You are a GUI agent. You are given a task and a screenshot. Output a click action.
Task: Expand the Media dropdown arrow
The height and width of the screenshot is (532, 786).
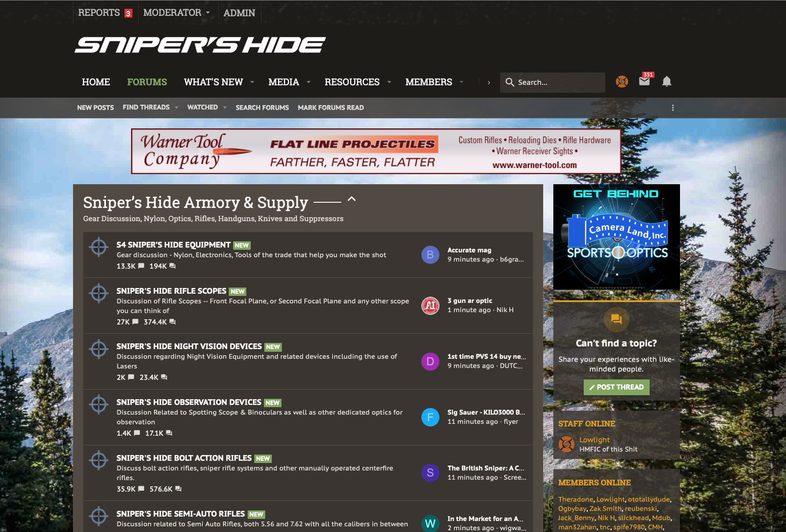[308, 82]
